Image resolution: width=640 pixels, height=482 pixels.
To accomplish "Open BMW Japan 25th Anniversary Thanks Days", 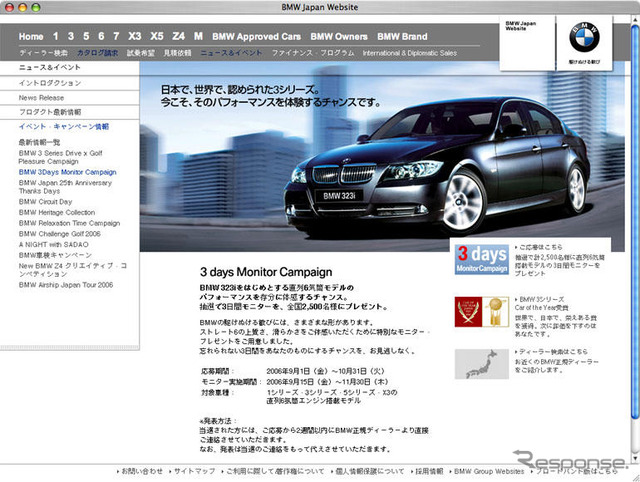I will (x=65, y=187).
